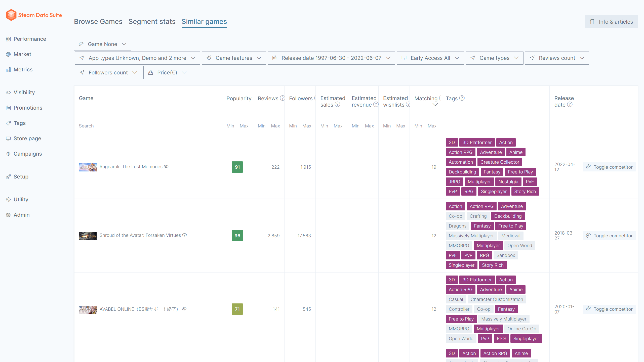Viewport: 644px width, 362px height.
Task: Expand the Game features filter dropdown
Action: pos(234,58)
